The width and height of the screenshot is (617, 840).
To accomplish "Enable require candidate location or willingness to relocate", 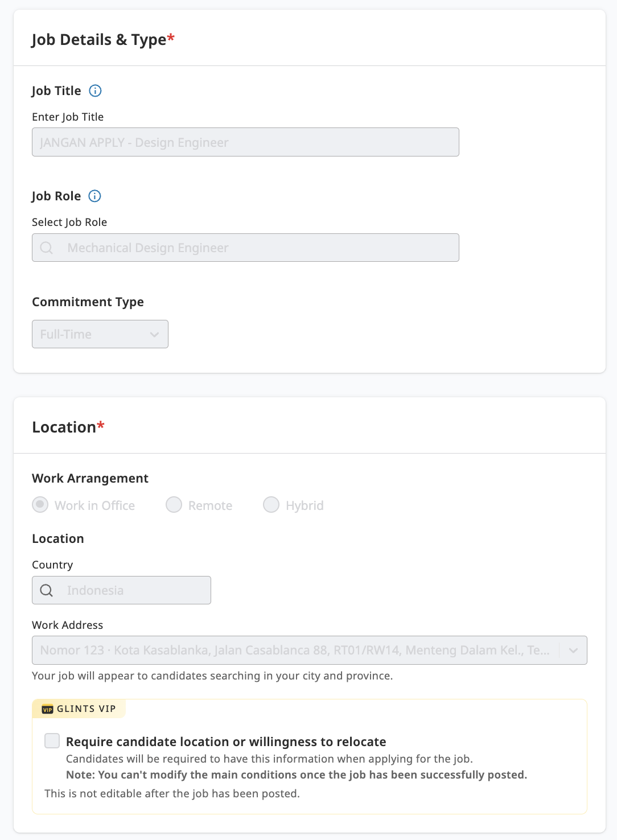I will [52, 741].
